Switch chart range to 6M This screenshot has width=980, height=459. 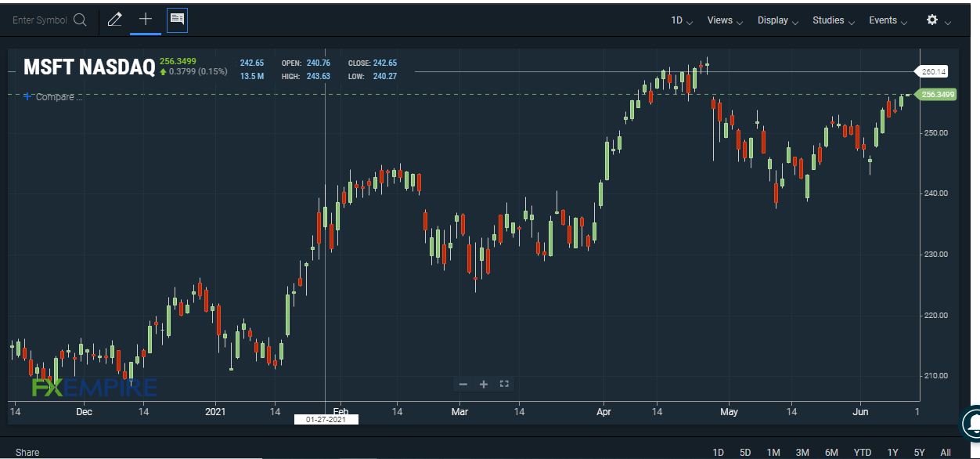[x=831, y=453]
